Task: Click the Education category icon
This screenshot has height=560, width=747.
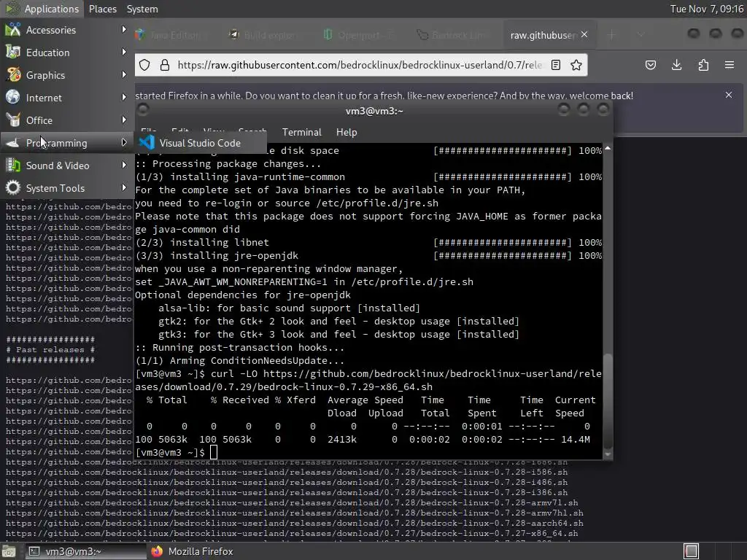Action: (13, 52)
